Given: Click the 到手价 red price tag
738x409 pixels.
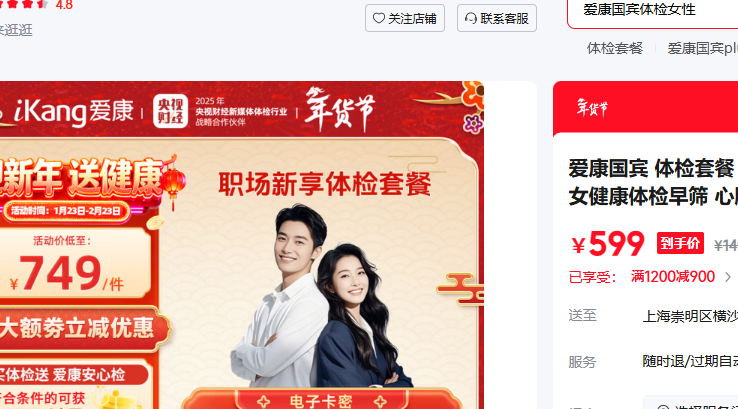Looking at the screenshot, I should tap(680, 243).
